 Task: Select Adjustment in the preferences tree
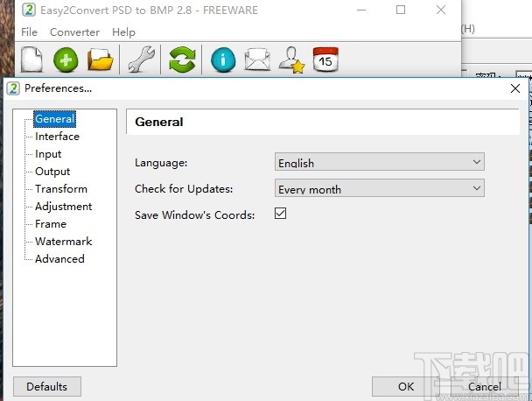[x=64, y=207]
